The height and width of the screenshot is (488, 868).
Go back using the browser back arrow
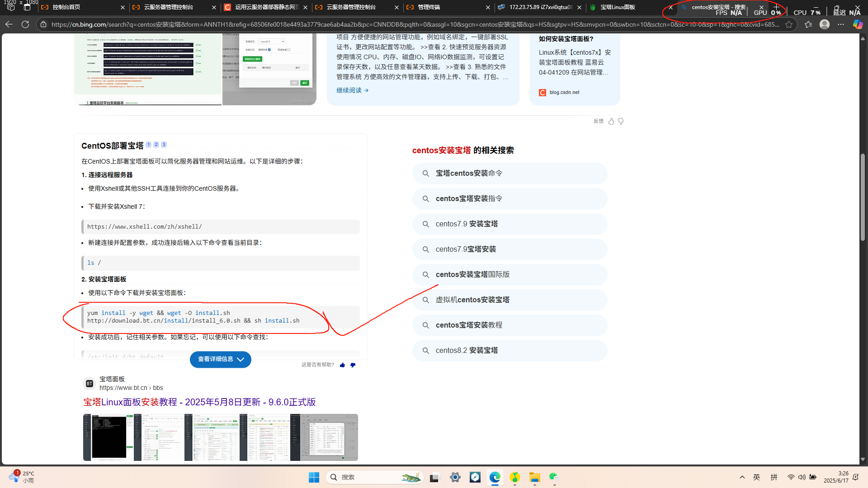coord(9,24)
